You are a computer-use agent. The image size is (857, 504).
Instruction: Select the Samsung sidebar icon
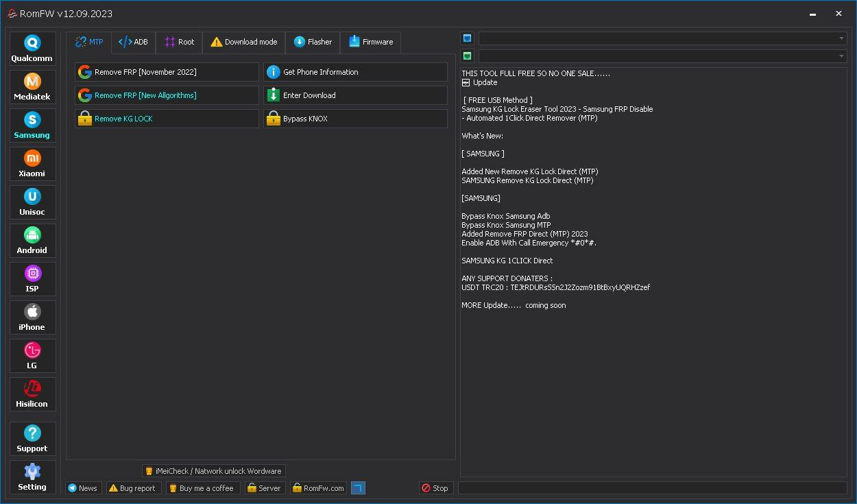32,125
